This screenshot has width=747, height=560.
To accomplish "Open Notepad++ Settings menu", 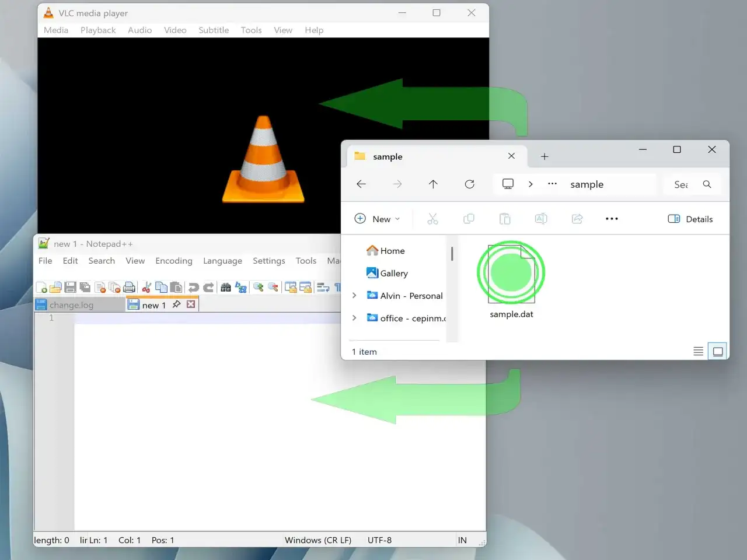I will click(x=269, y=261).
